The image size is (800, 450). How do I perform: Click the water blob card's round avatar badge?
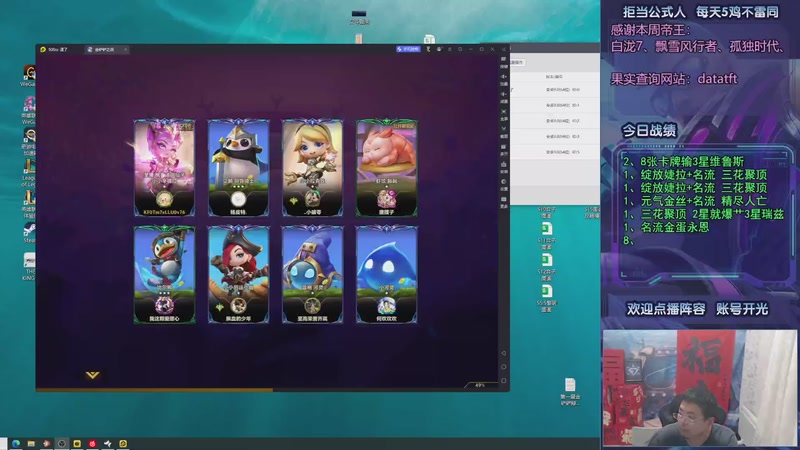386,306
